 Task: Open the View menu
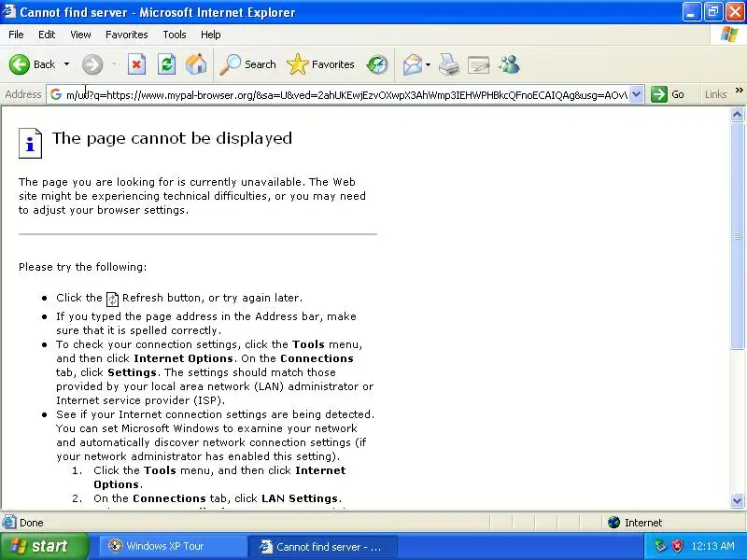click(80, 35)
